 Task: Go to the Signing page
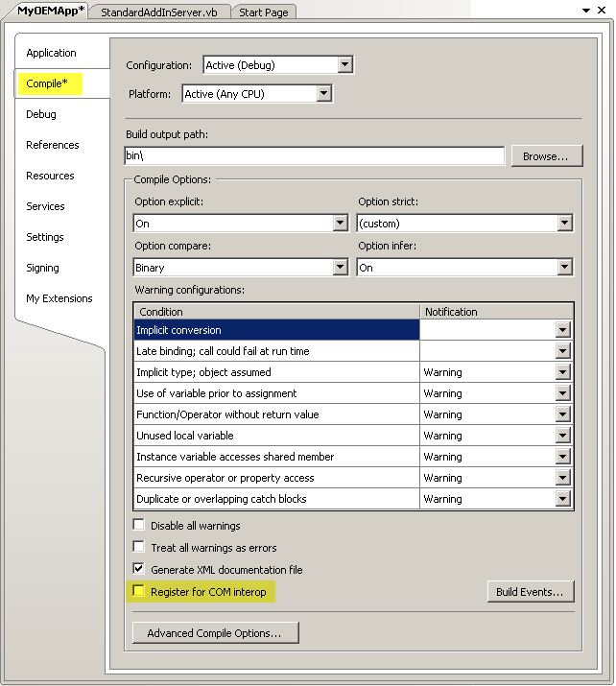pyautogui.click(x=42, y=268)
